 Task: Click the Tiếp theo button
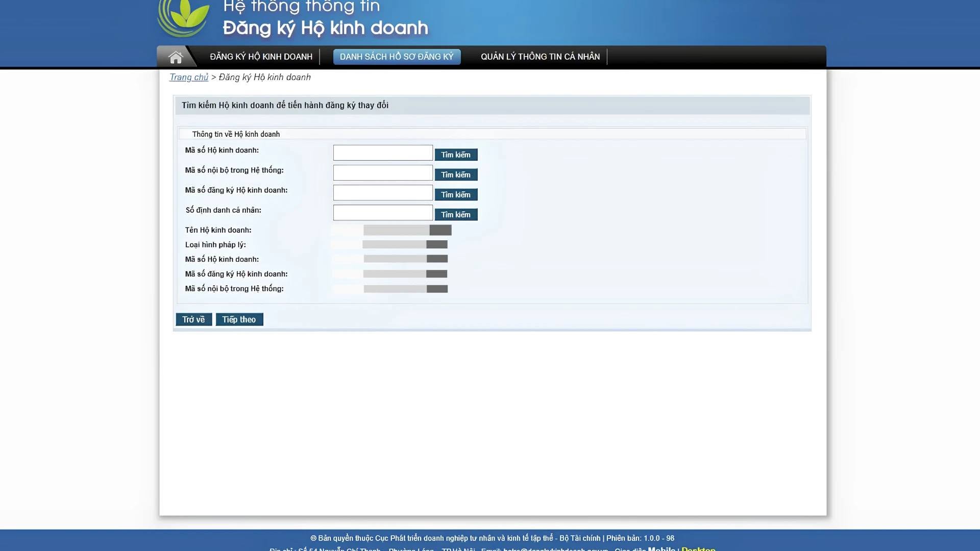[x=239, y=319]
